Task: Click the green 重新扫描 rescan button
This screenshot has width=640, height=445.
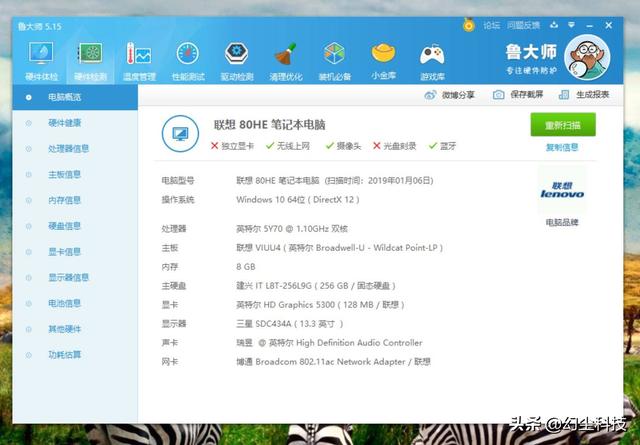Action: point(563,125)
